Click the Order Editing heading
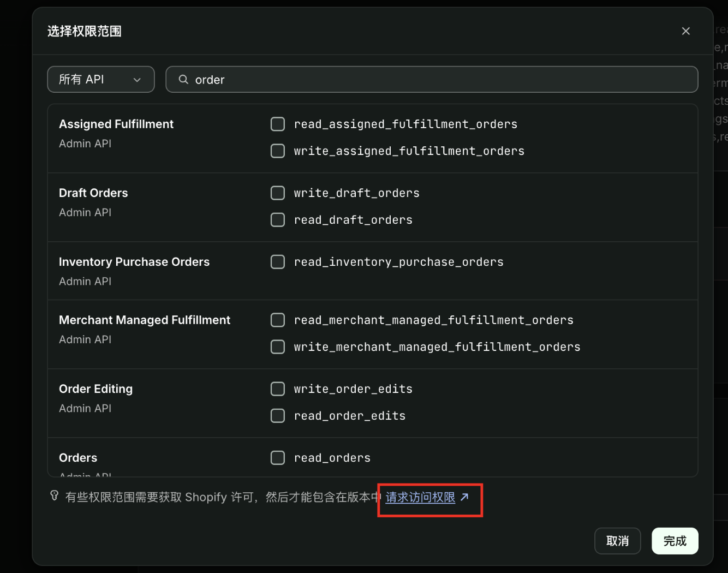 point(96,389)
